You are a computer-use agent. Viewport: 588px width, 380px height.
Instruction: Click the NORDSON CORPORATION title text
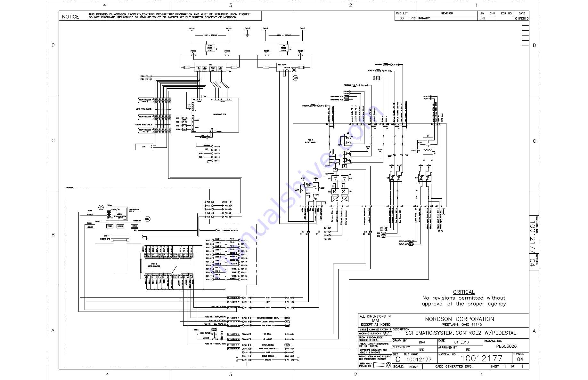pos(460,319)
